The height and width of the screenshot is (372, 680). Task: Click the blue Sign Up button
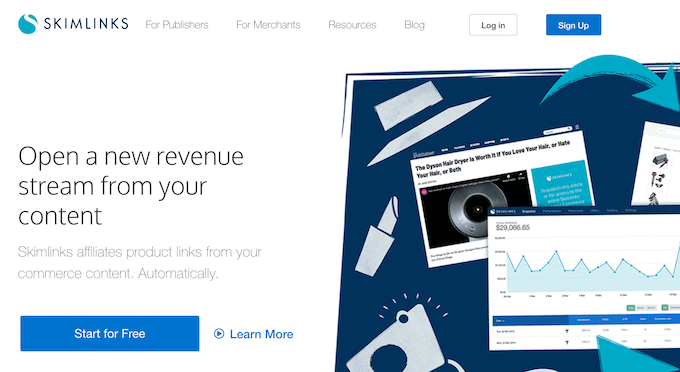pos(573,25)
